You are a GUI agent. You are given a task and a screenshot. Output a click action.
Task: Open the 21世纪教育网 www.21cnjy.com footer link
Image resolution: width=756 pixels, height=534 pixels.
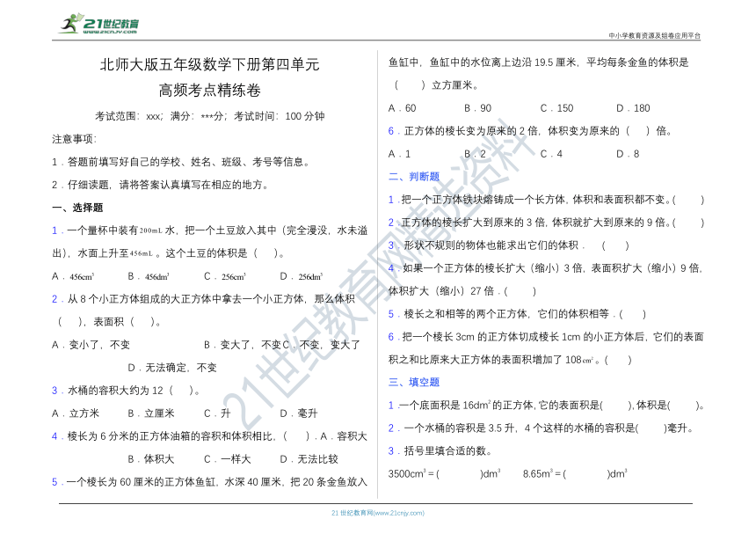pos(377,513)
